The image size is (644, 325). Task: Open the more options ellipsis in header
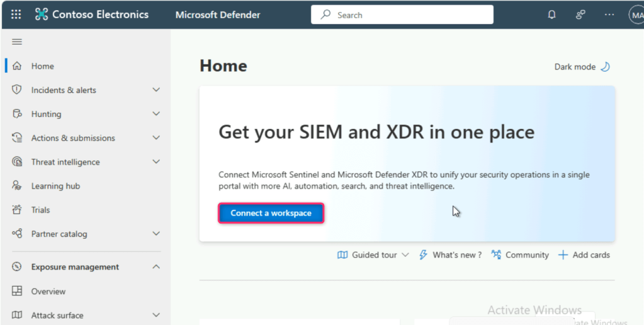tap(609, 14)
